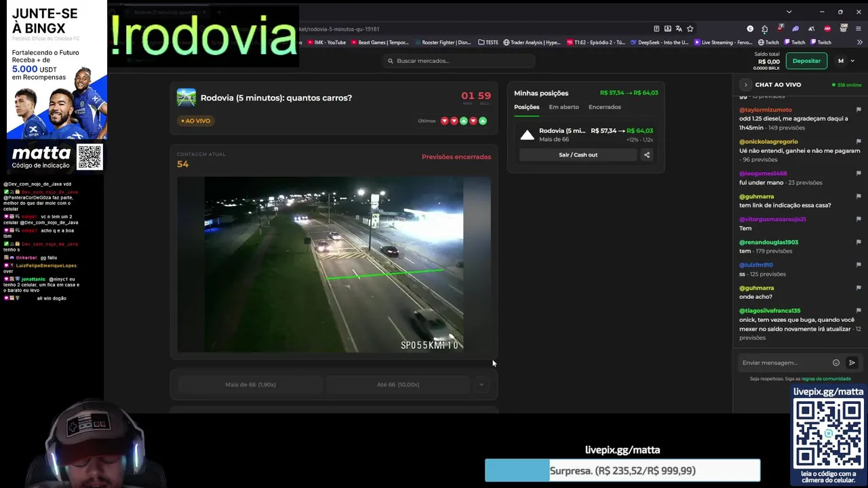Click the search magnifier in Buscar mercados

click(x=391, y=61)
